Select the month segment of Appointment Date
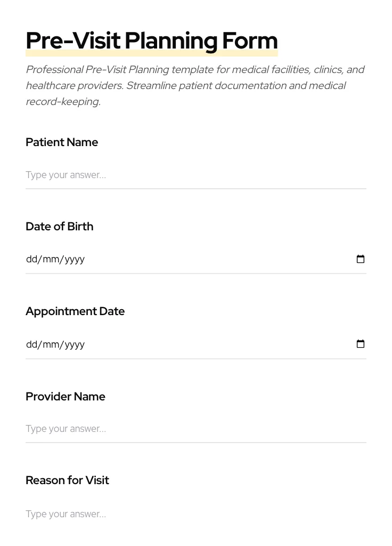 (51, 344)
